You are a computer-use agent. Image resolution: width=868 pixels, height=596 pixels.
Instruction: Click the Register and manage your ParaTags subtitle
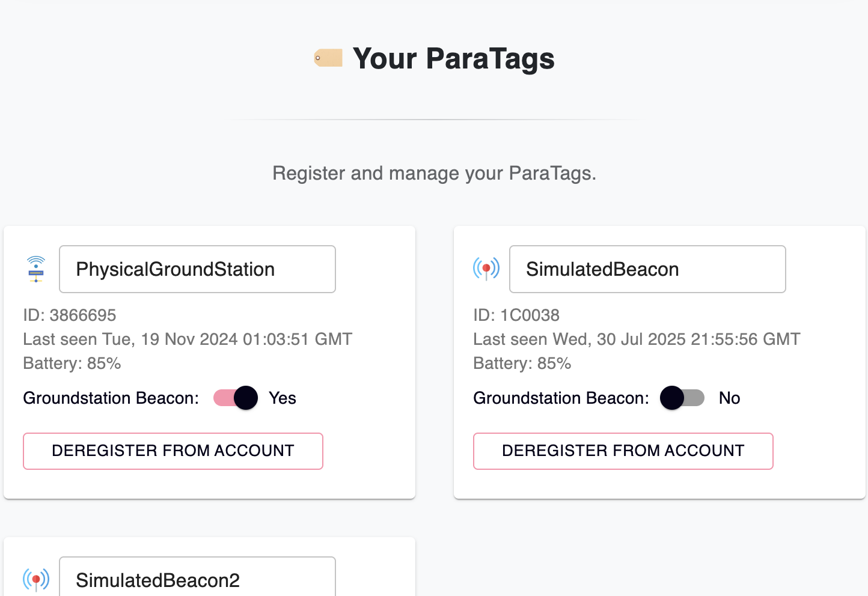[x=434, y=173]
